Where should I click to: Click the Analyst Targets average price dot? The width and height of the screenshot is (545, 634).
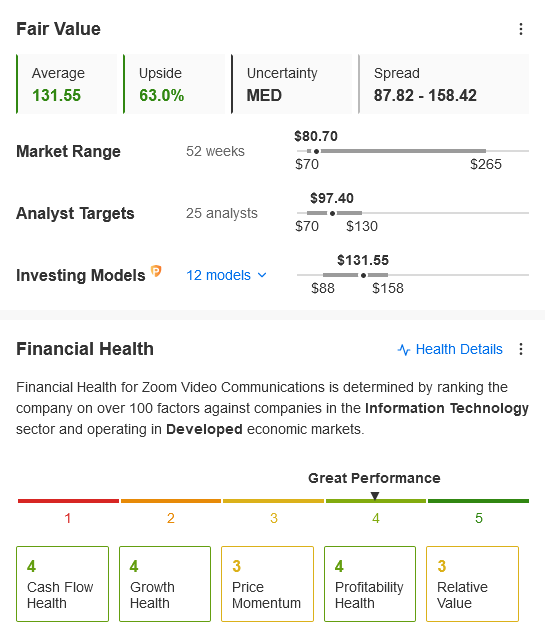[332, 213]
